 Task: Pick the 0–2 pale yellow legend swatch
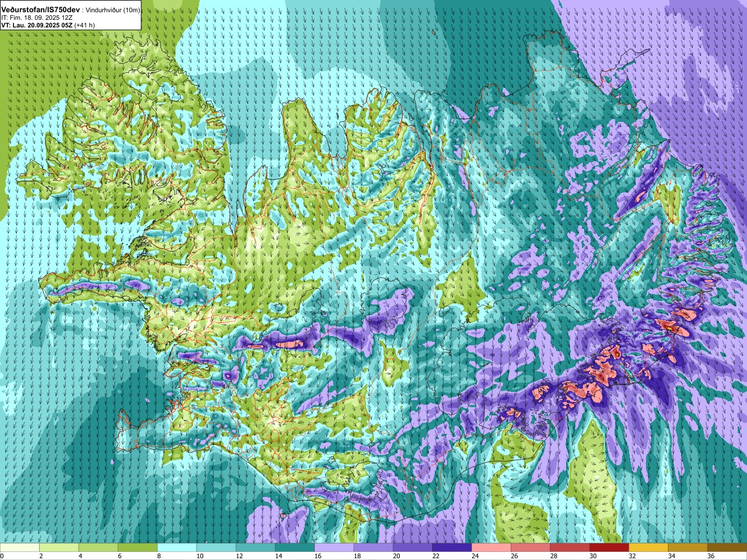(x=20, y=548)
